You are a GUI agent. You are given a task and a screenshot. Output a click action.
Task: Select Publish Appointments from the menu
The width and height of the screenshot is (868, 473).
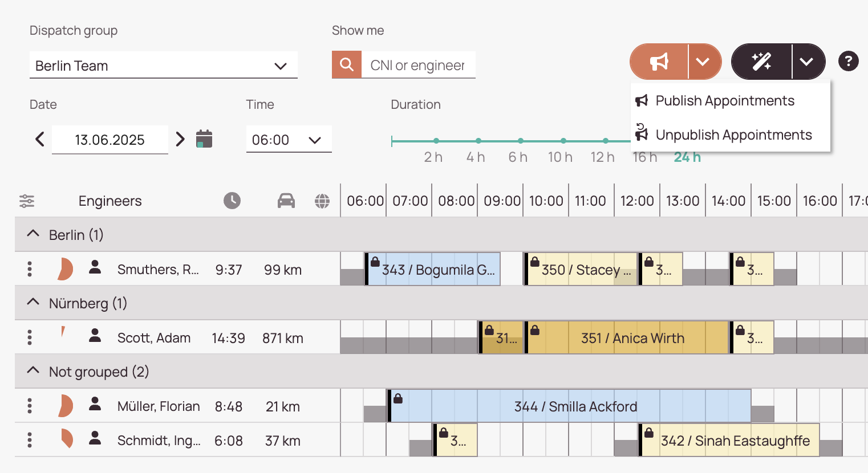click(x=724, y=101)
